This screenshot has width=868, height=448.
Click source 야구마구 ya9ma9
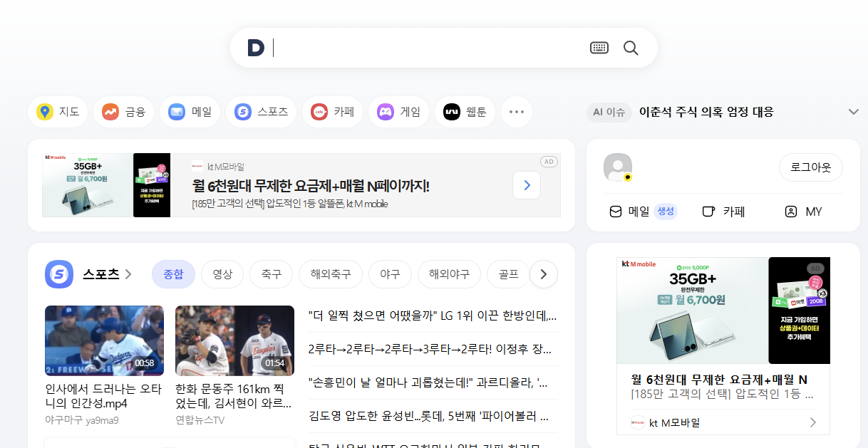tap(82, 420)
